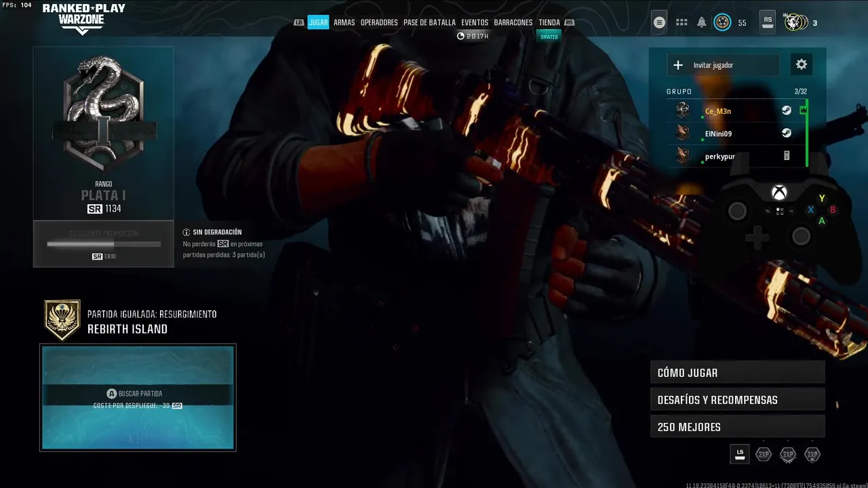
Task: Open the EVENTOS tab
Action: [x=475, y=22]
